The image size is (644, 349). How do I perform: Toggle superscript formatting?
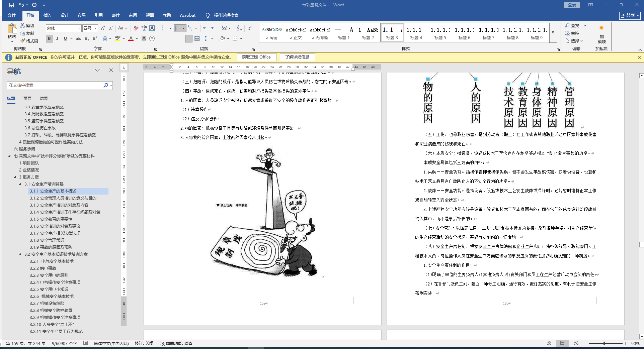[95, 38]
